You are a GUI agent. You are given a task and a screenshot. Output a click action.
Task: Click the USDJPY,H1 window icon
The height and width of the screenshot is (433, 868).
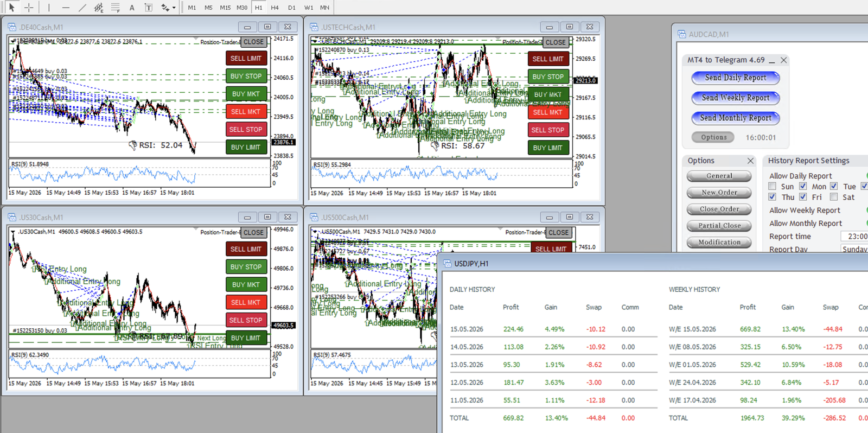pyautogui.click(x=448, y=264)
